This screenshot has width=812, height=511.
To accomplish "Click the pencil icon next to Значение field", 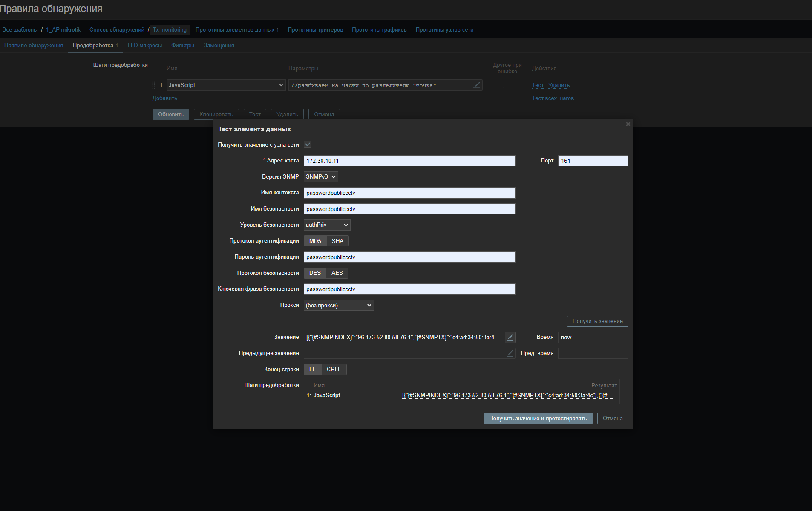I will click(x=510, y=337).
